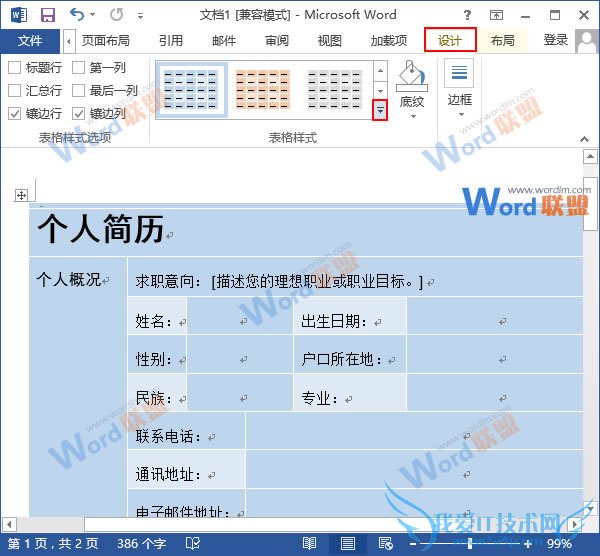The width and height of the screenshot is (600, 556).
Task: Switch to the 加载项 tab
Action: coord(389,40)
